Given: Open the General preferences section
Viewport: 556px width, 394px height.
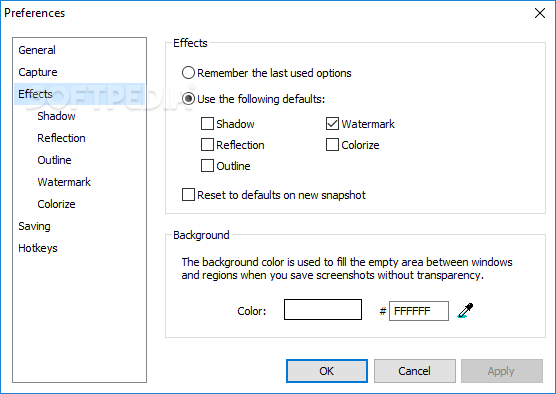Looking at the screenshot, I should (37, 50).
